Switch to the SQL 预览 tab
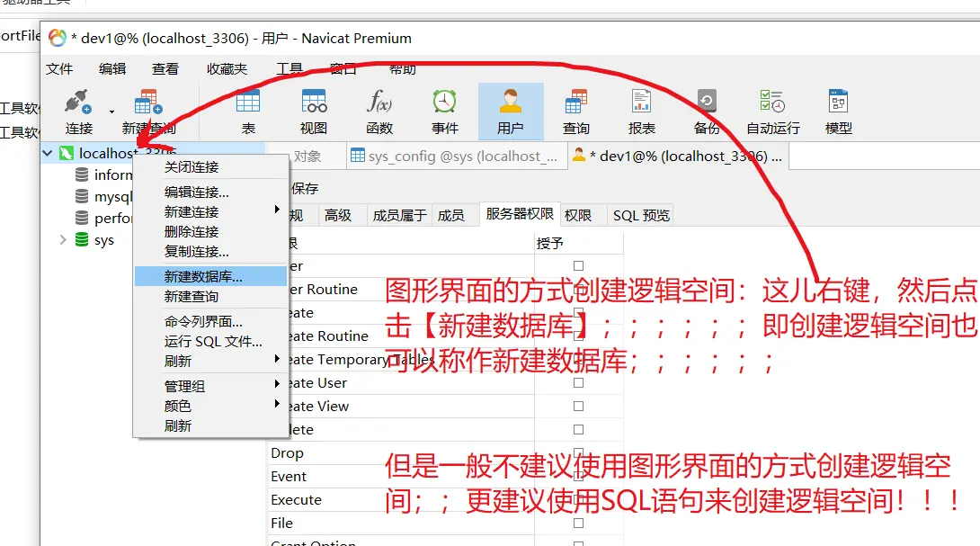 [641, 215]
